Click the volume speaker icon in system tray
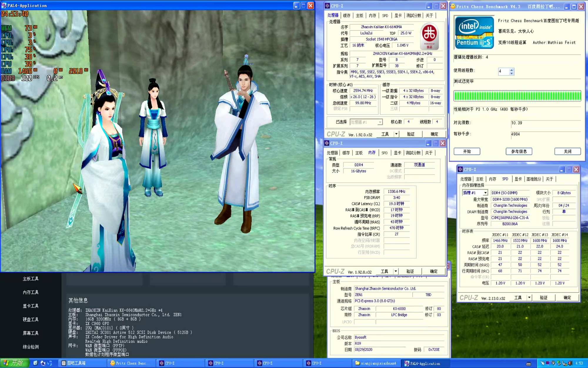This screenshot has height=368, width=588. (570, 363)
